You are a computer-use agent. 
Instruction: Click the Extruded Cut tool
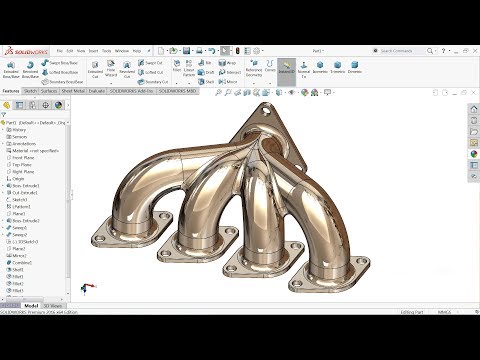click(x=95, y=69)
